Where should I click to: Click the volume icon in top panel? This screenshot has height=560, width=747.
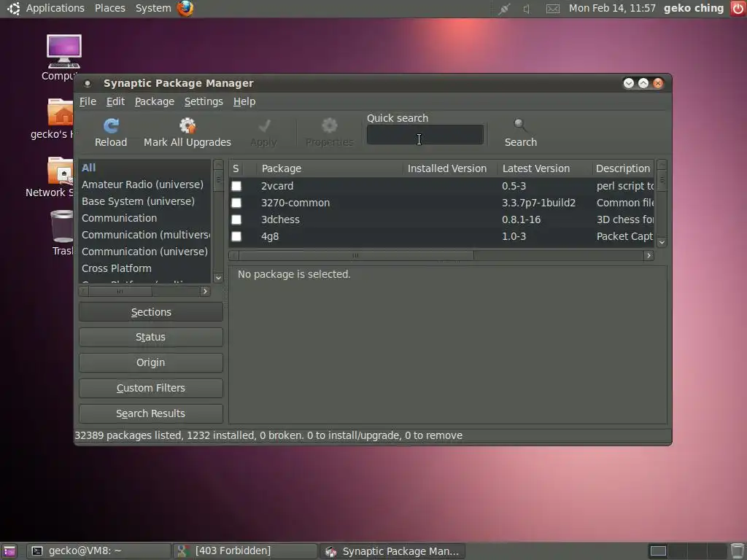[x=527, y=9]
